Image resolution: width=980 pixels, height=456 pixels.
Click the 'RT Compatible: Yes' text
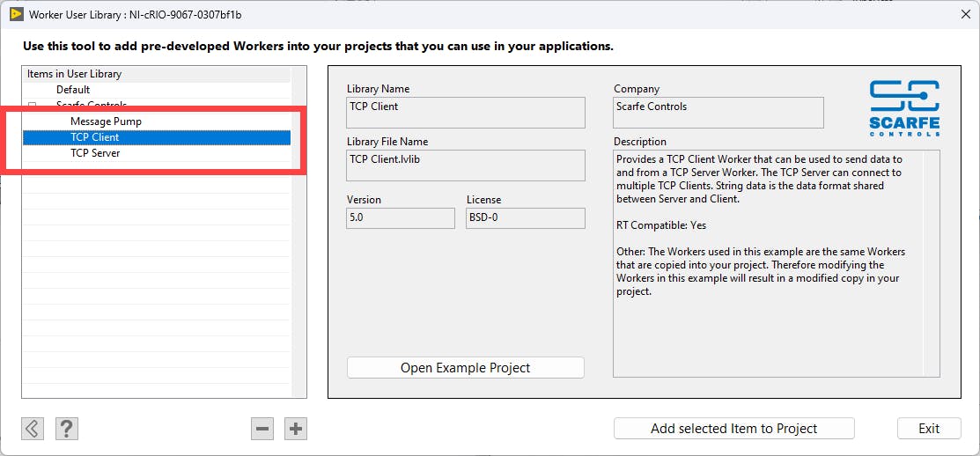click(661, 225)
